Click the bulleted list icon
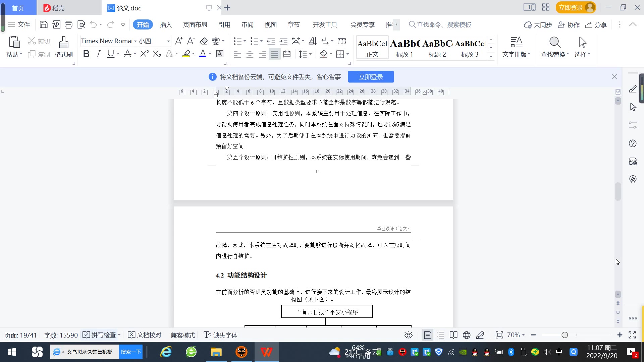The image size is (644, 362). pos(237,41)
